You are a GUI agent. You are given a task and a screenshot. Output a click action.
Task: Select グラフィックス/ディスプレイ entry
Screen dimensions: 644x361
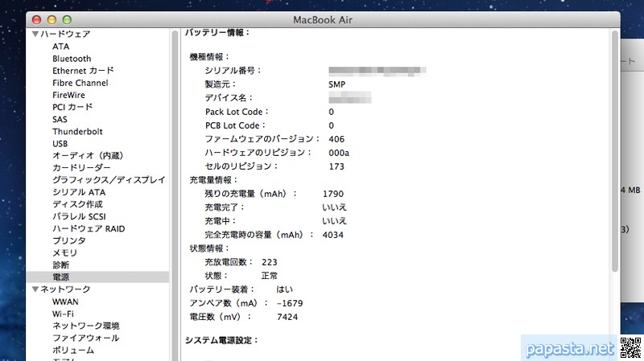click(108, 180)
